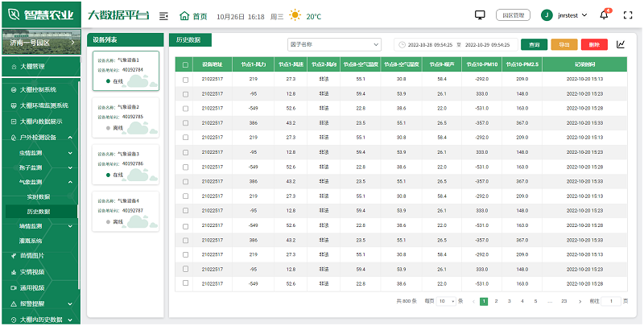
Task: Go to page 3 in pagination
Action: [x=510, y=301]
